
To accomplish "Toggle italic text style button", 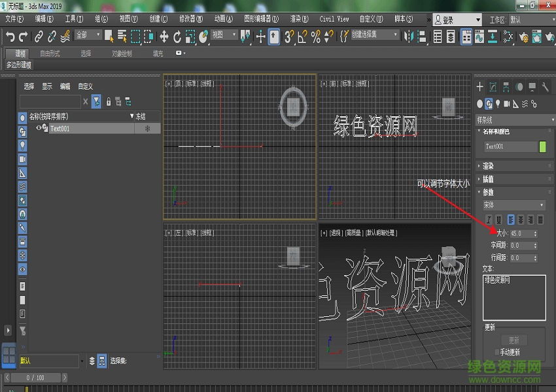I will (x=488, y=220).
